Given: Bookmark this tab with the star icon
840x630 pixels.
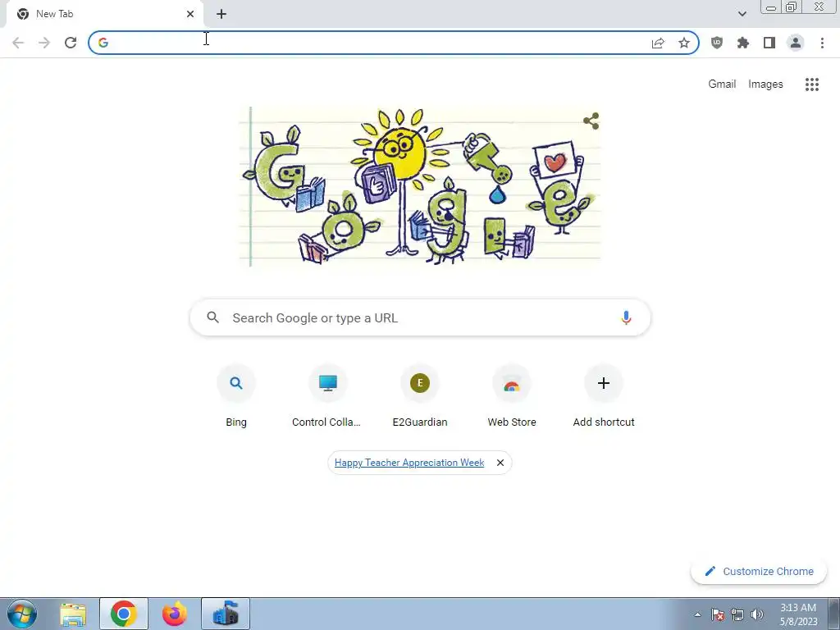Looking at the screenshot, I should pos(684,43).
